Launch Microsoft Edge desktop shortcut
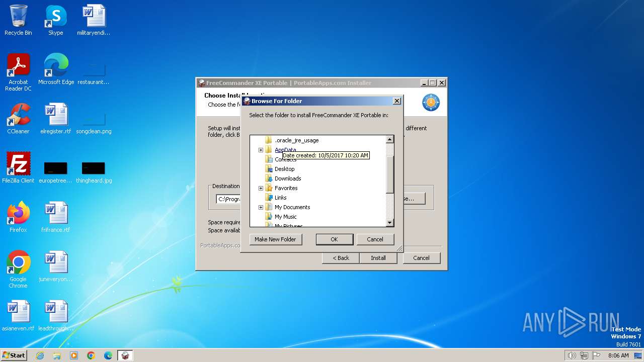Screen dimensions: 644x362 coord(56,69)
